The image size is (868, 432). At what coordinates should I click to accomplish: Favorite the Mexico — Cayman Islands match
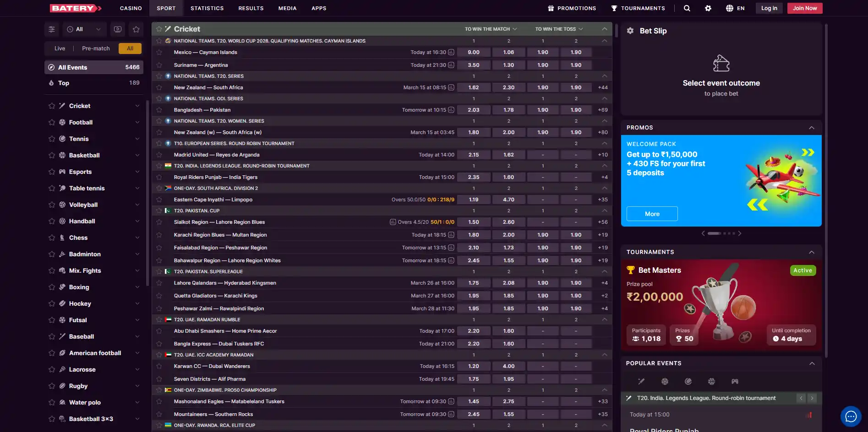pyautogui.click(x=159, y=52)
